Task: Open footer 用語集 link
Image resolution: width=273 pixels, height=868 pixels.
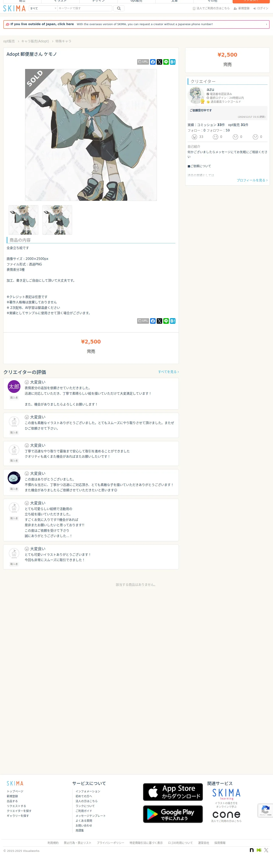Action: (80, 830)
